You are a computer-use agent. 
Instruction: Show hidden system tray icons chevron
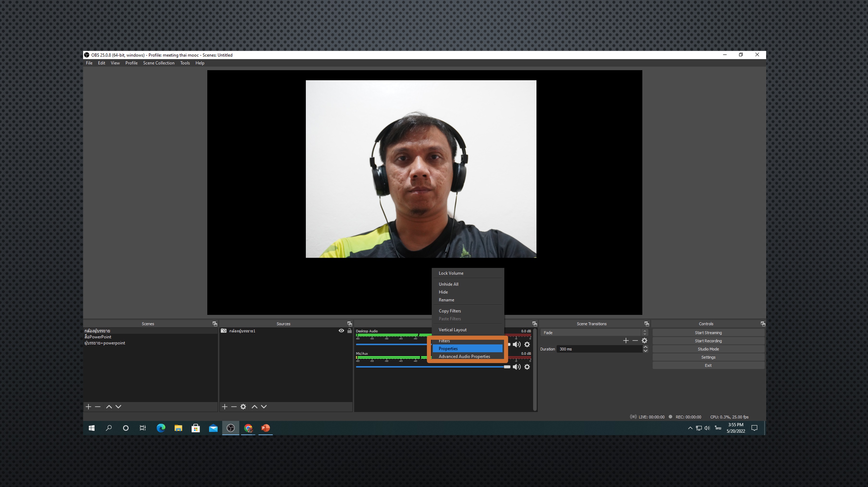coord(690,428)
